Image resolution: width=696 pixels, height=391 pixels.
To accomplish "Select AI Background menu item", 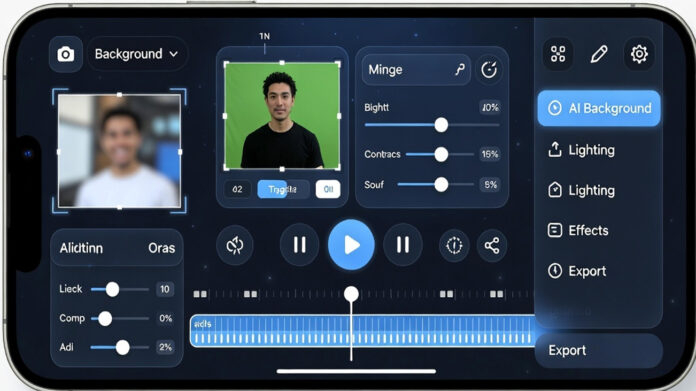I will pos(599,108).
